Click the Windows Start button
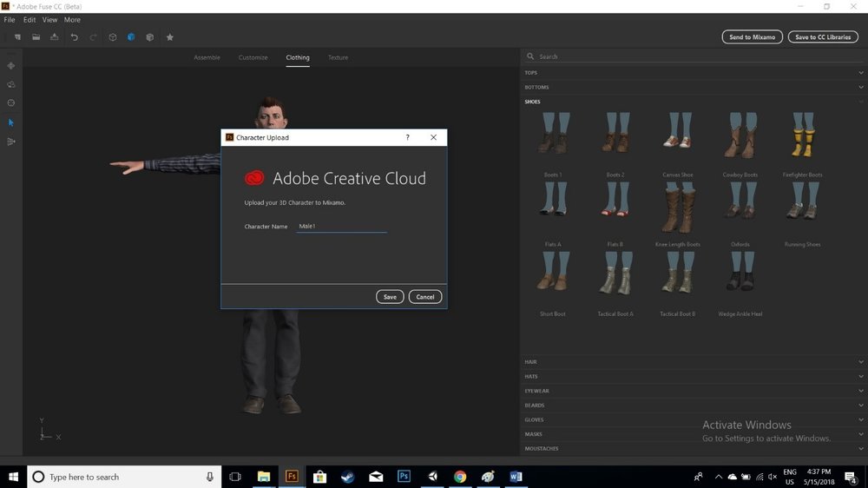Screen dimensions: 868x488 [13, 477]
